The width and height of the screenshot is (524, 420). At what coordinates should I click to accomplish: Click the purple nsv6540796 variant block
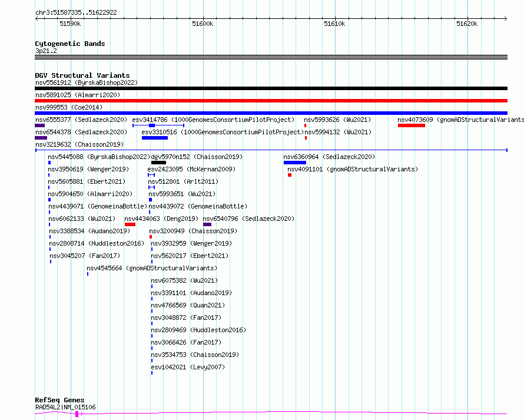[207, 224]
